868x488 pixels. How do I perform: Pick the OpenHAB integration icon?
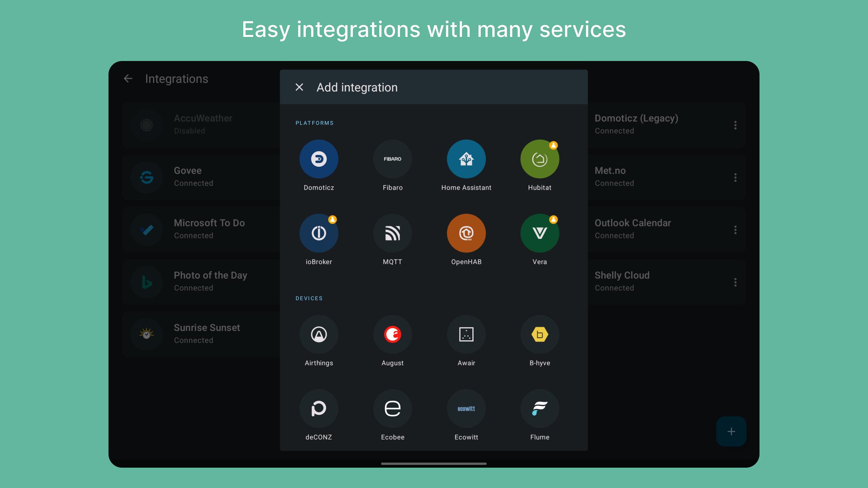click(x=466, y=233)
